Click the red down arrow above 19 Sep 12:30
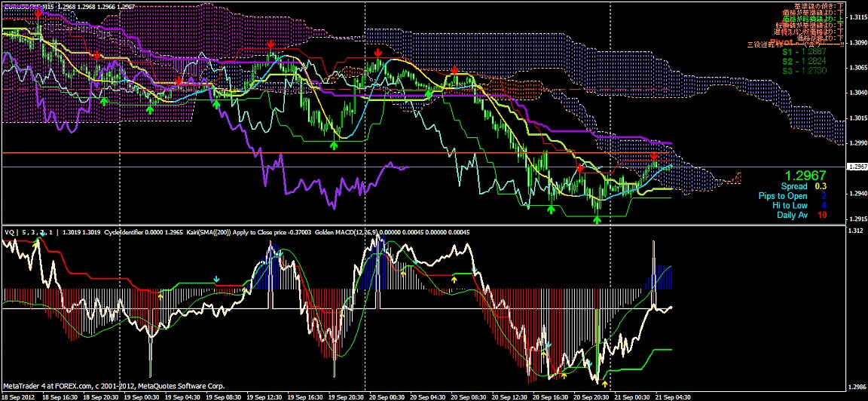The image size is (868, 401). (x=270, y=46)
